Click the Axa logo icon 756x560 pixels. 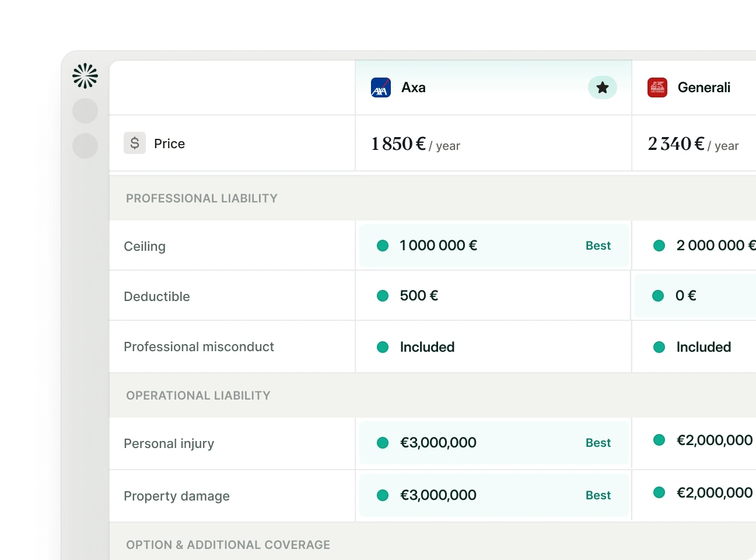pyautogui.click(x=381, y=87)
